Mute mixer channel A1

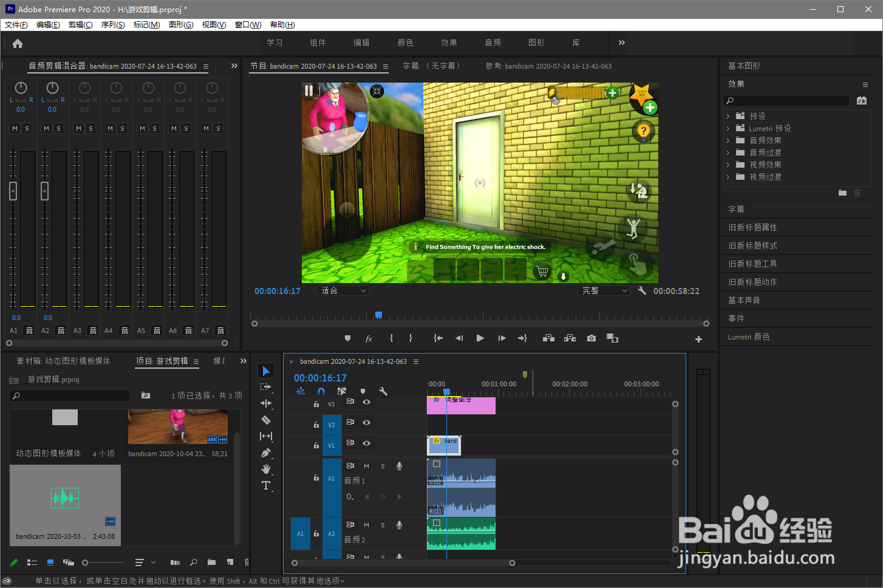pos(15,128)
